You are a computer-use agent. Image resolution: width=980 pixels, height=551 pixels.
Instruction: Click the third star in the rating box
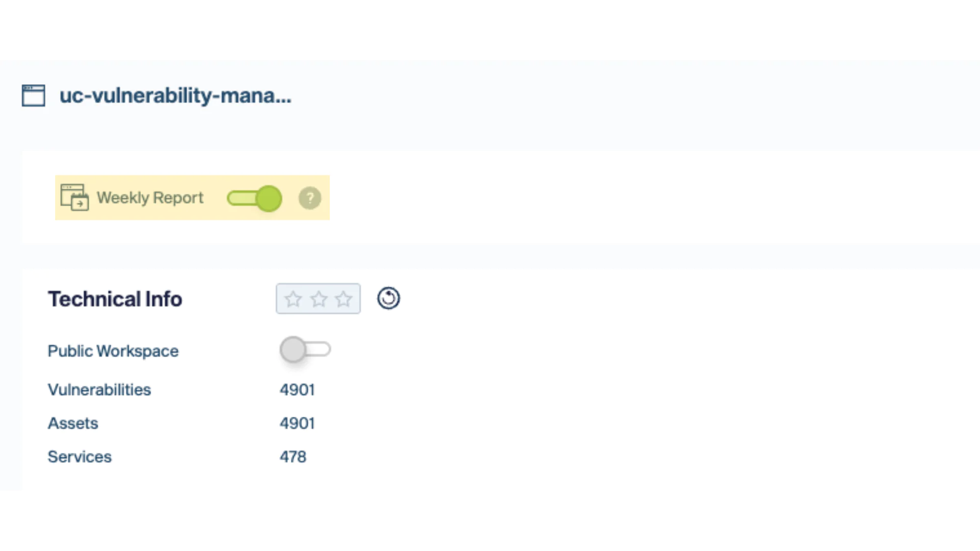[344, 299]
